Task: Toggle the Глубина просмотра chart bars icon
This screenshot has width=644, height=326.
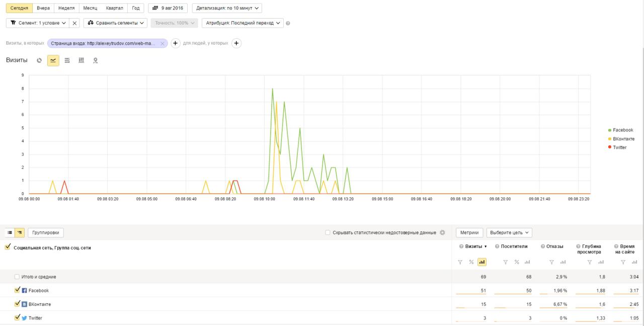Action: pyautogui.click(x=601, y=262)
